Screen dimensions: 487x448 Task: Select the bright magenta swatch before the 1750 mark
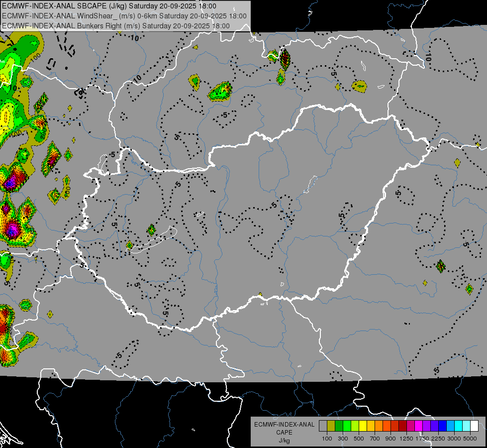419,426
